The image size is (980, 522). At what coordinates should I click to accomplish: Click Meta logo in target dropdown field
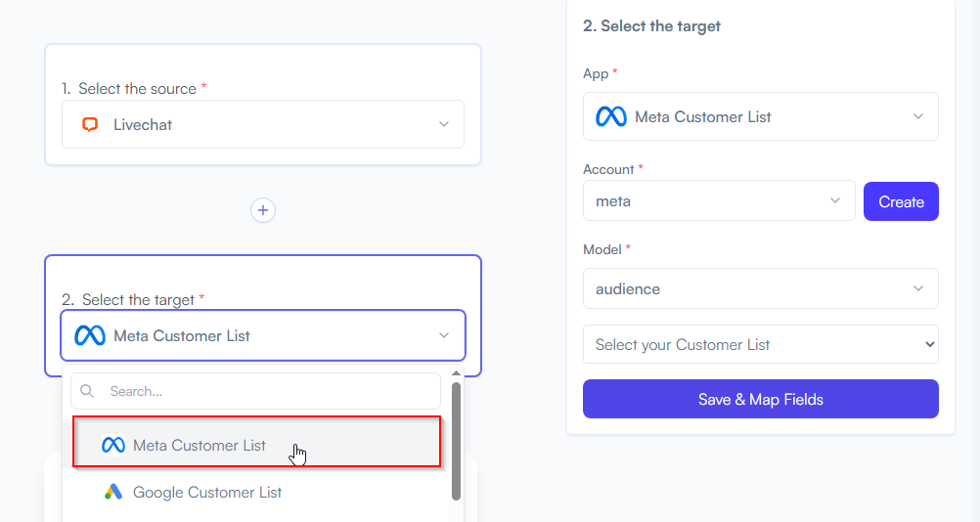click(90, 336)
